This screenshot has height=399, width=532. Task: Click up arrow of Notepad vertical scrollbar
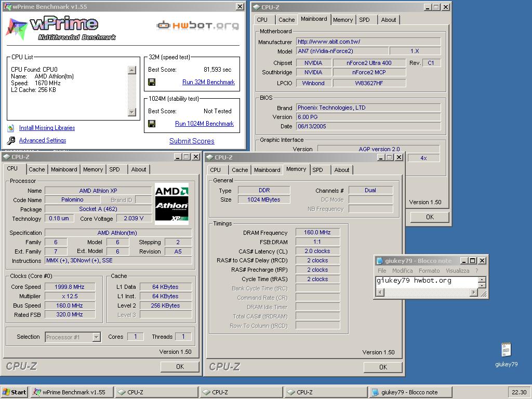(x=482, y=280)
